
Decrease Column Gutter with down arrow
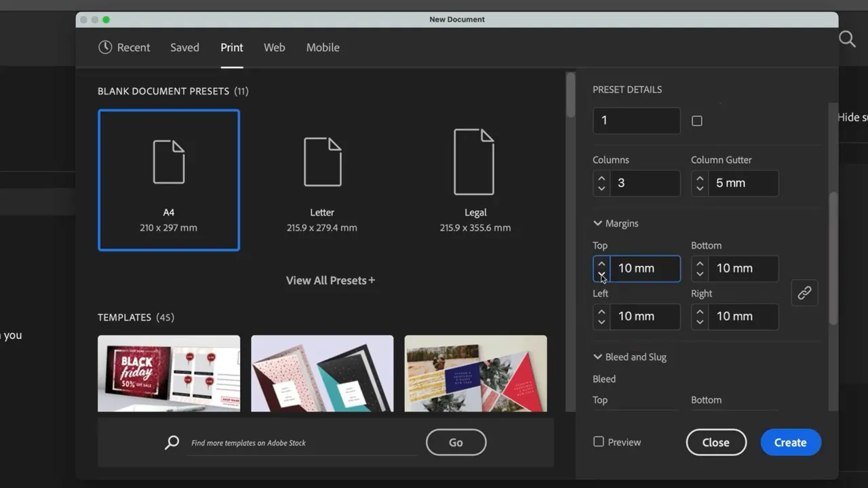(700, 188)
